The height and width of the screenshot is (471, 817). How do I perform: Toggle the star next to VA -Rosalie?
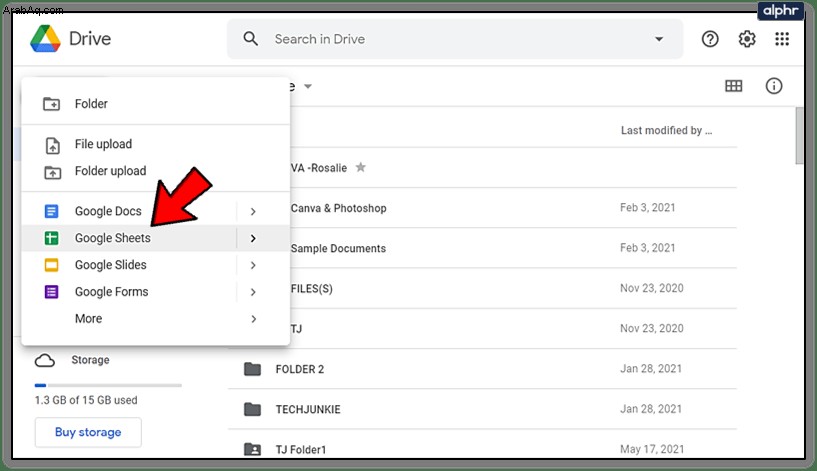tap(360, 167)
